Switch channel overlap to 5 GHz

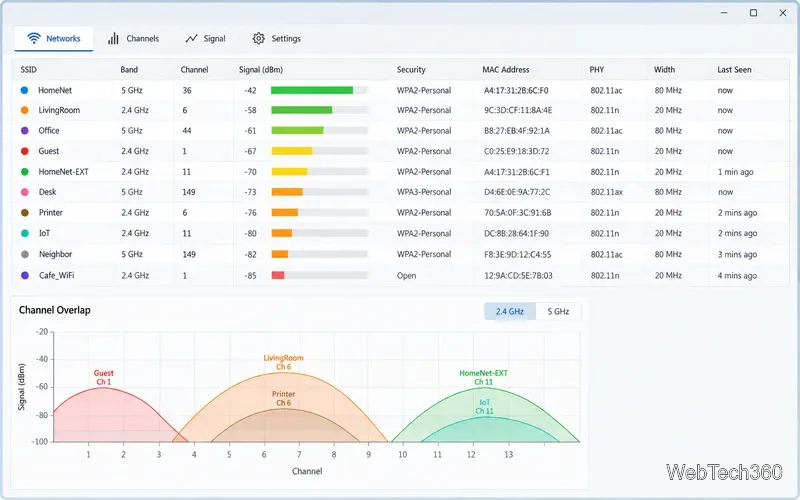(x=558, y=311)
